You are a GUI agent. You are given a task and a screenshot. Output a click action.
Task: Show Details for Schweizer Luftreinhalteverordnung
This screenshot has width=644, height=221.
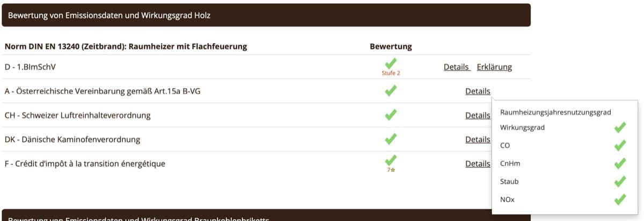point(478,115)
